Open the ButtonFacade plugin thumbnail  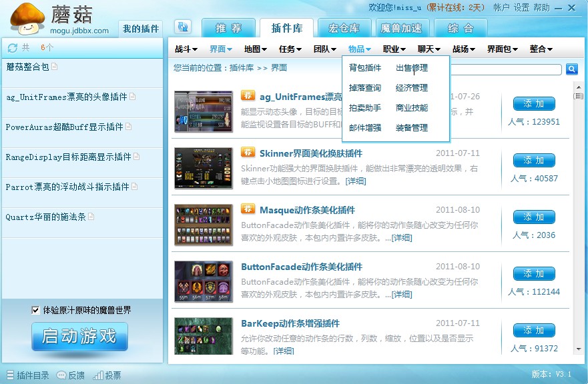204,281
